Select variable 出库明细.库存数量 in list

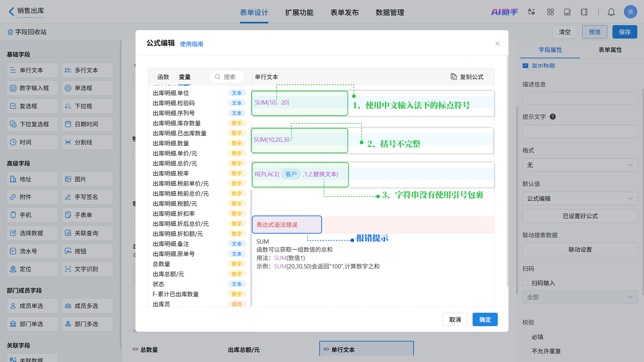[x=177, y=123]
